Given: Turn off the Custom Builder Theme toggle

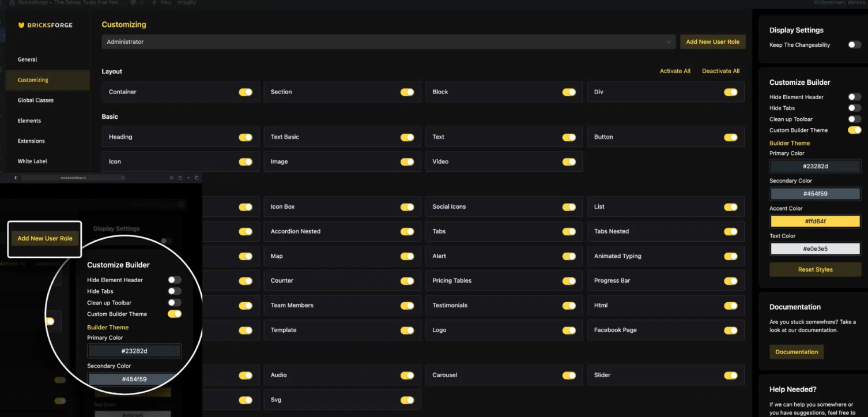Looking at the screenshot, I should click(x=855, y=130).
